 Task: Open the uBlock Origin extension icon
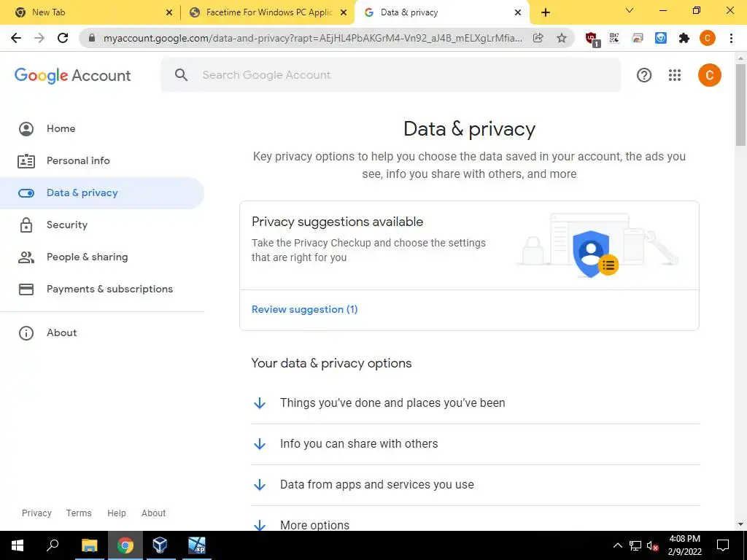592,39
